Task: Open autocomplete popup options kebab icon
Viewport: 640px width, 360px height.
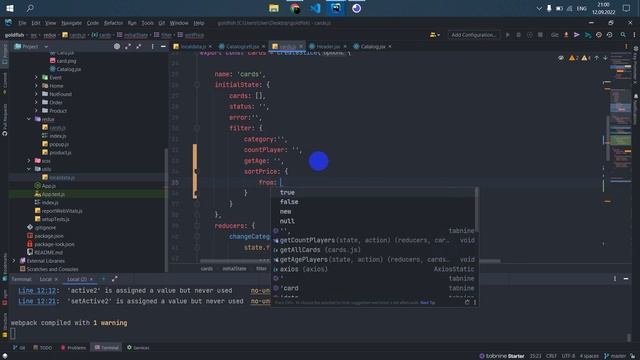Action: pyautogui.click(x=475, y=302)
